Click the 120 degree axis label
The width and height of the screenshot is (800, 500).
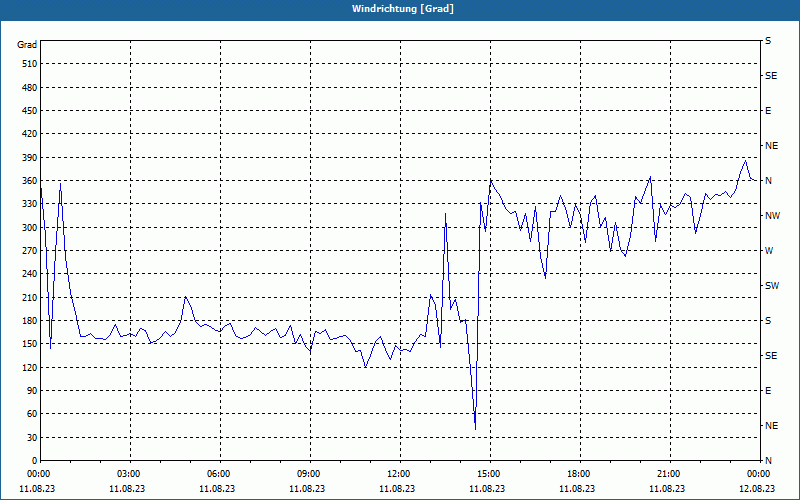click(30, 367)
